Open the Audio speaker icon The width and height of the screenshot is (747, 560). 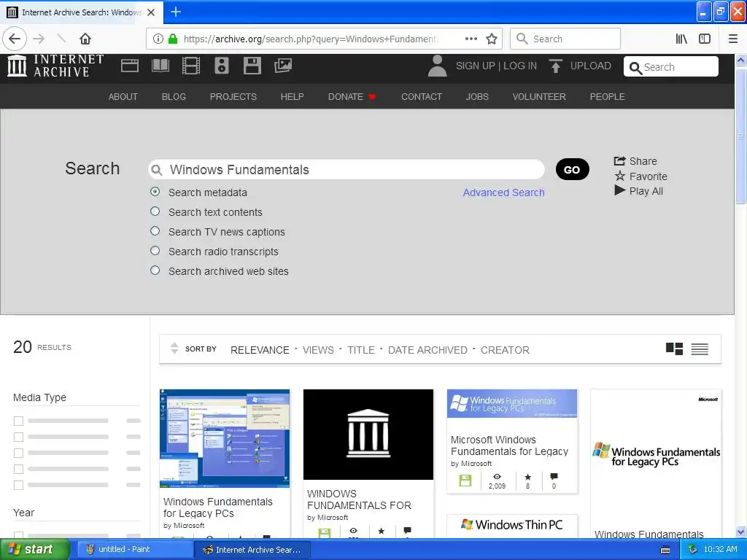point(222,66)
